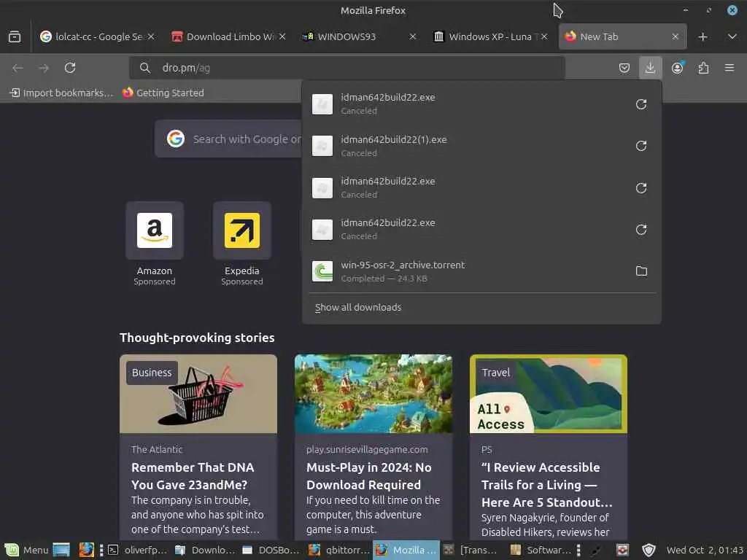This screenshot has width=747, height=560.
Task: Click Import bookmarks in the bookmarks toolbar
Action: pos(61,93)
